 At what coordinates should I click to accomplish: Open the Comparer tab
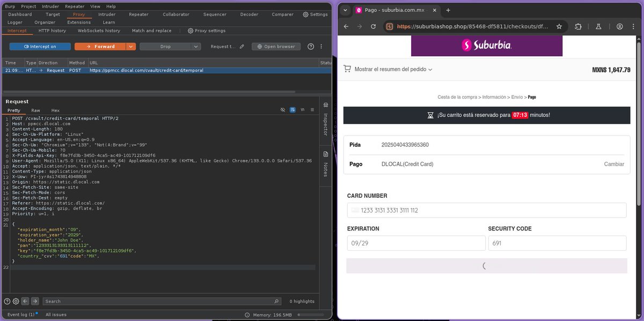click(x=282, y=14)
